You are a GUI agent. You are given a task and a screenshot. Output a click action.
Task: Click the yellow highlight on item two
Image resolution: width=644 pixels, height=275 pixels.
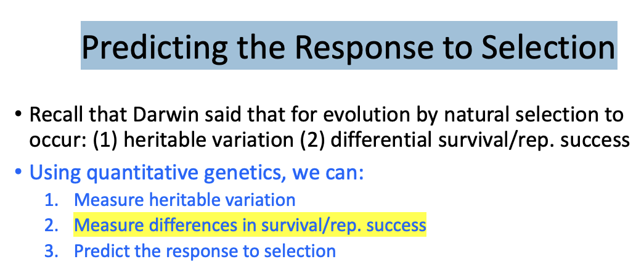tap(250, 225)
